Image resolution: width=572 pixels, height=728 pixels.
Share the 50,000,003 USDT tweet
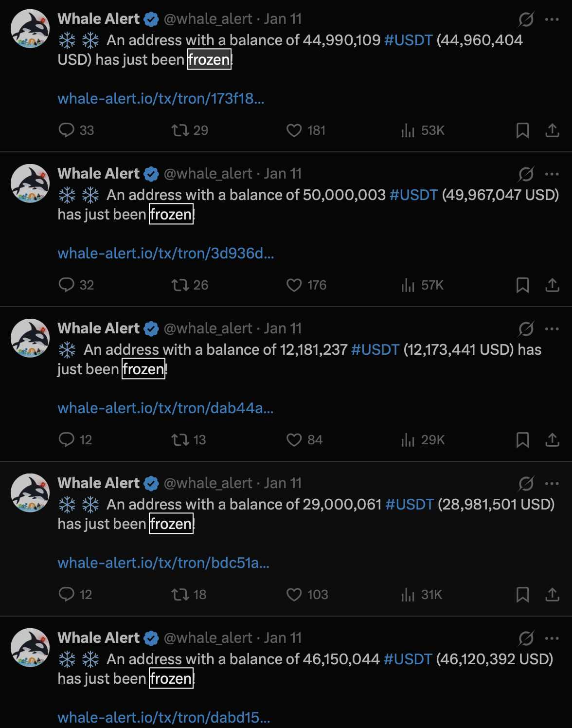tap(552, 285)
